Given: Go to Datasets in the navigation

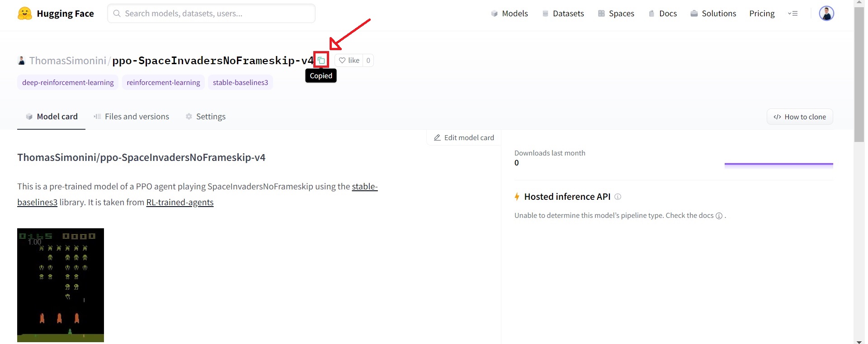Looking at the screenshot, I should 563,14.
